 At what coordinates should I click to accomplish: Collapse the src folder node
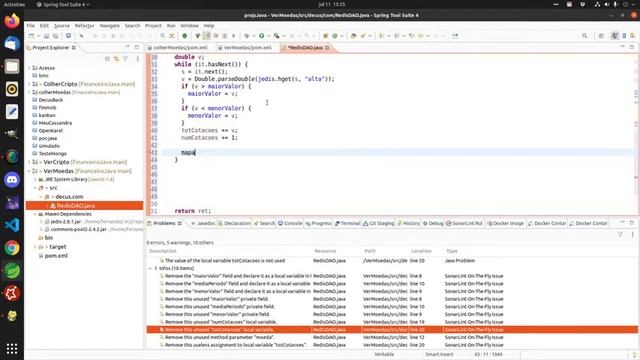35,188
